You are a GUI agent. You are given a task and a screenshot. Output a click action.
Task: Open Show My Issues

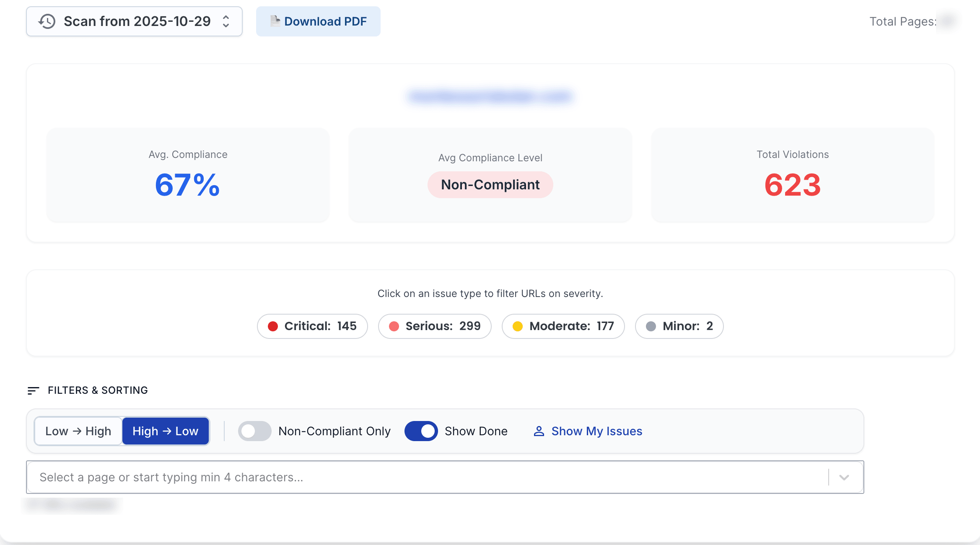[x=596, y=431]
